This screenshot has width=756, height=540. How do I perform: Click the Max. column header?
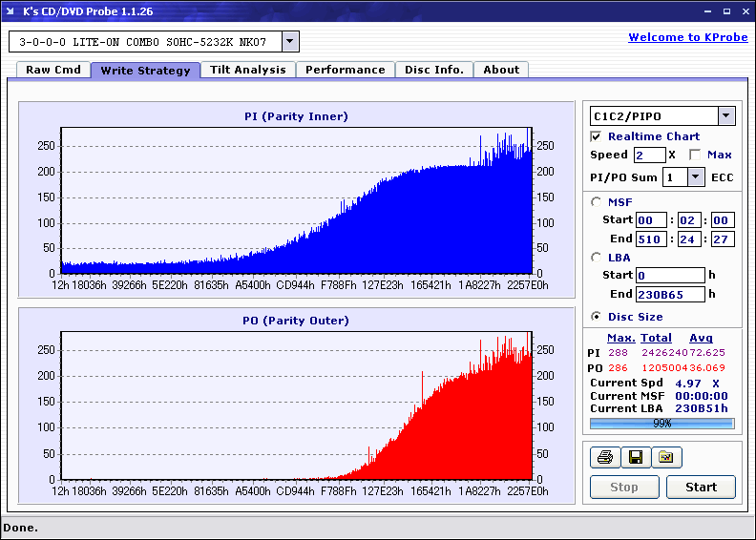tap(621, 338)
